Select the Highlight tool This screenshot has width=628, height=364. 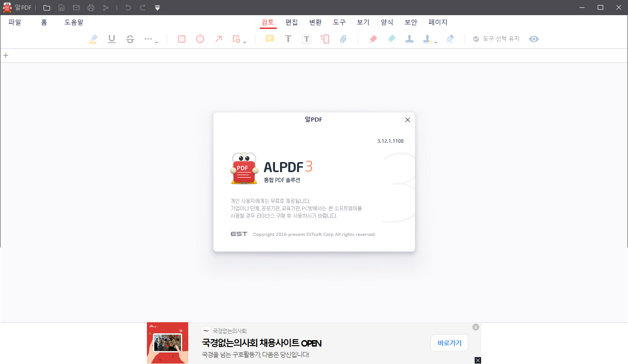click(93, 39)
